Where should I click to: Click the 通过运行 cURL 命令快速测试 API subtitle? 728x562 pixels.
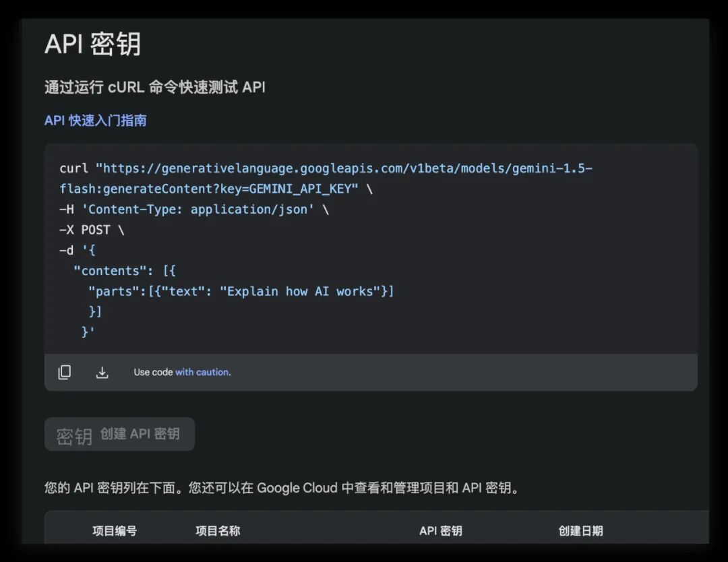click(x=155, y=87)
